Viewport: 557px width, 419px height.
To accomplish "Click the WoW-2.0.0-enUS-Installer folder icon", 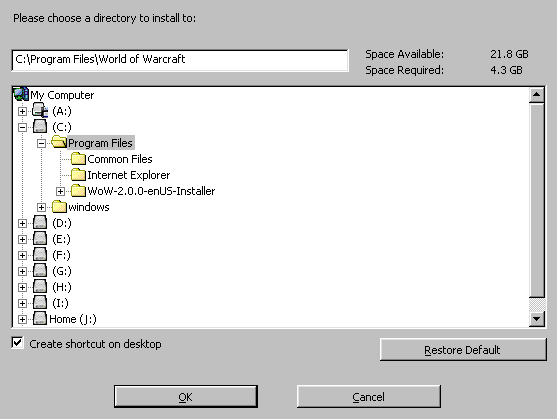I will 78,191.
